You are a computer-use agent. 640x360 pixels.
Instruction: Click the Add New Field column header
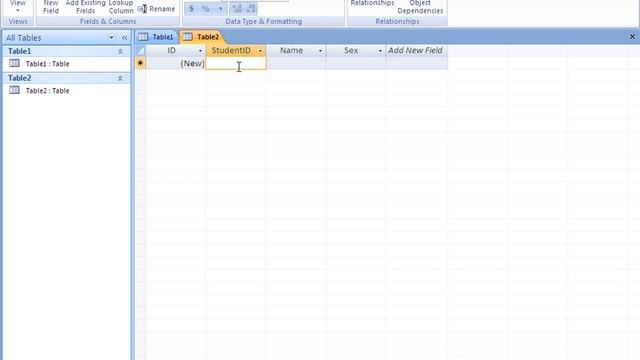point(416,51)
